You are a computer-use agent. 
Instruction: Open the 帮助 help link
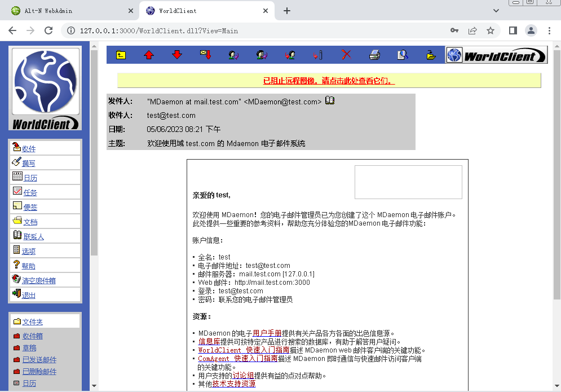pos(29,266)
